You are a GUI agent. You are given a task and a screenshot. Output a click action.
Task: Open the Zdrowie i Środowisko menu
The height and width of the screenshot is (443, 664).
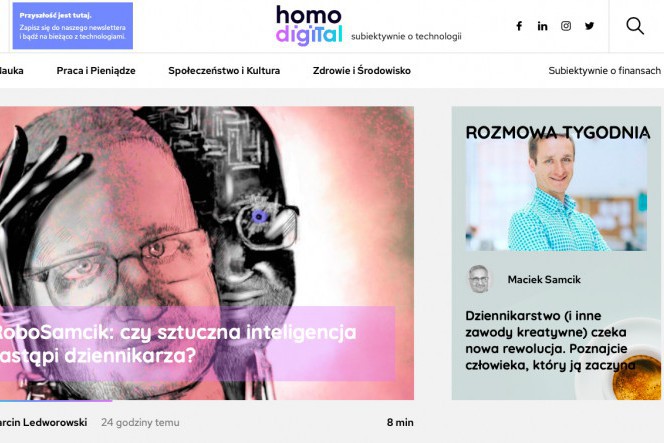(x=362, y=71)
